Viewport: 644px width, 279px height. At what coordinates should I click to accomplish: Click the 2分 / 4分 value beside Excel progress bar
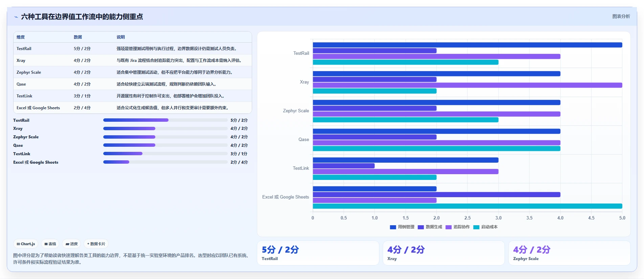[239, 162]
